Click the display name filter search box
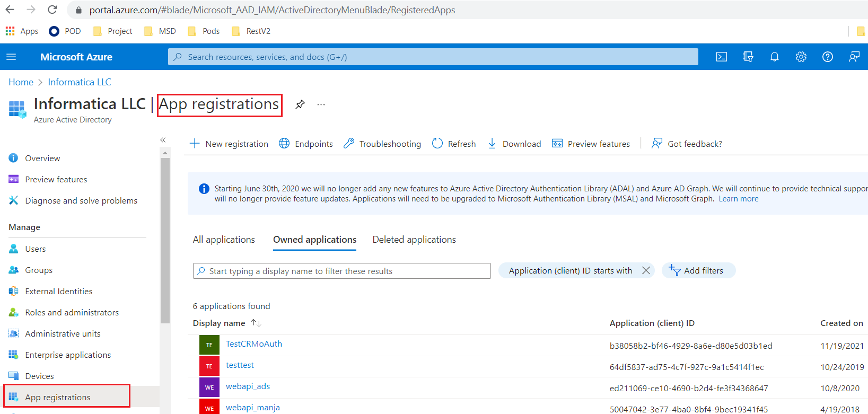 pyautogui.click(x=342, y=271)
